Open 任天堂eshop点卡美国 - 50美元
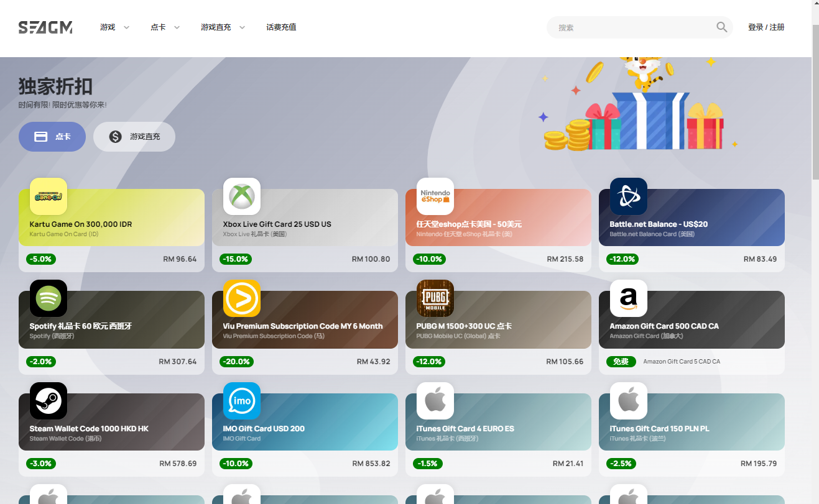819x504 pixels. coord(498,230)
